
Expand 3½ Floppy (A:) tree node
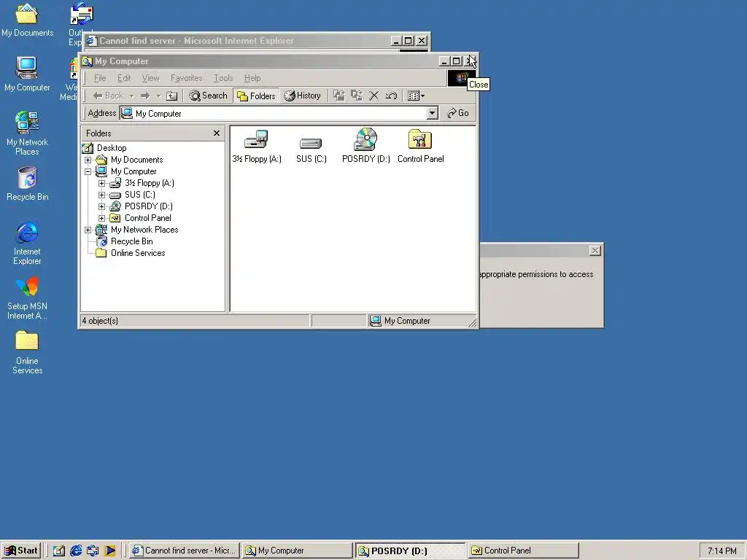tap(101, 183)
